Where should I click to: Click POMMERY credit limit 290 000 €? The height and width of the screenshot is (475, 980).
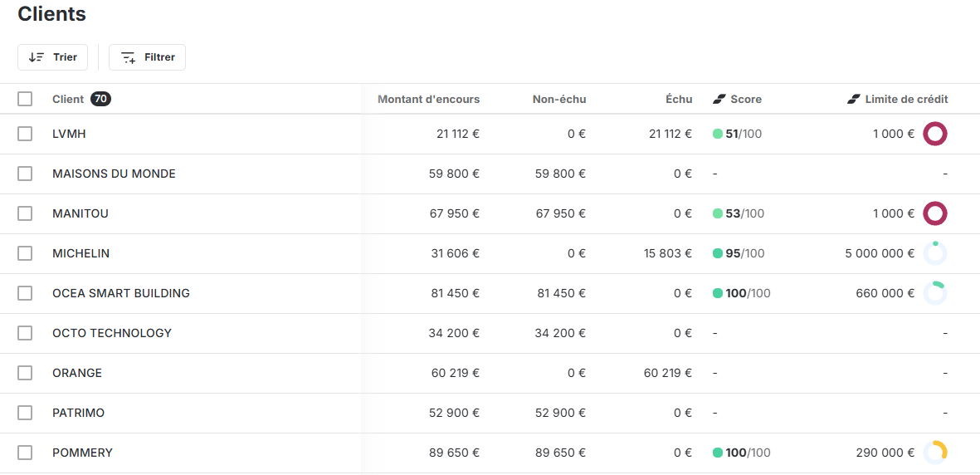(885, 453)
